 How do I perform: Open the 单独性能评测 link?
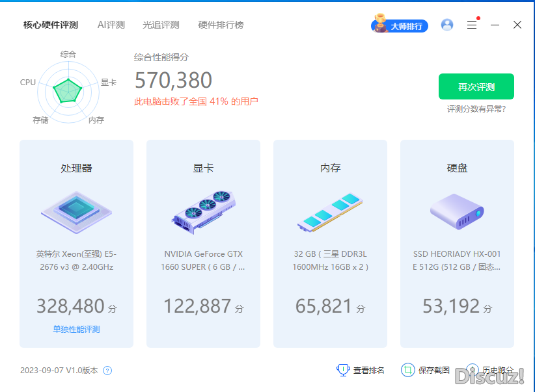[x=76, y=330]
